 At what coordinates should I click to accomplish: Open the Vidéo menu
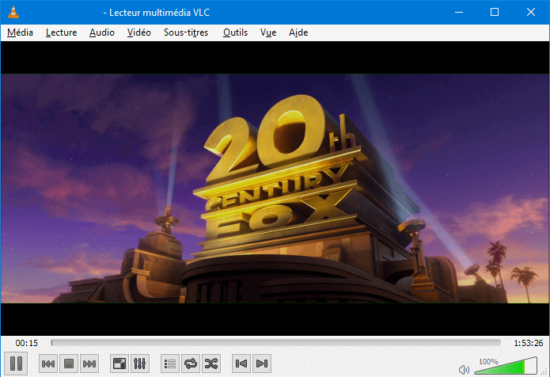[x=139, y=33]
